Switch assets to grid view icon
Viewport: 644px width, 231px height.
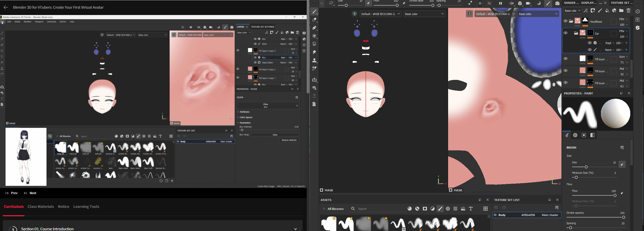click(x=486, y=209)
